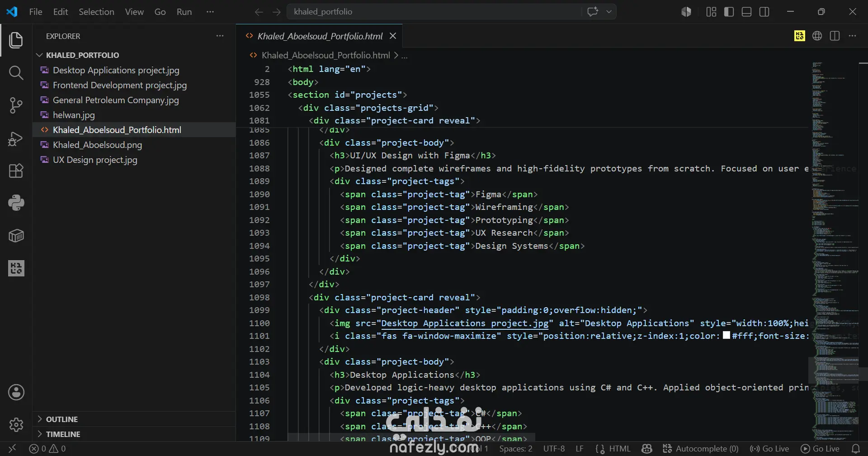
Task: Open the remote window indicator
Action: 13,448
